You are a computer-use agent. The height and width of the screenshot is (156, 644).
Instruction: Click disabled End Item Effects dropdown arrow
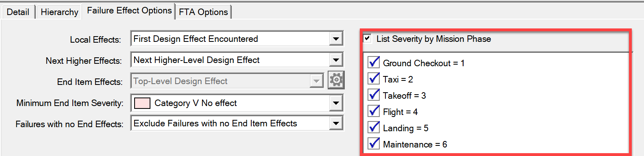click(316, 81)
